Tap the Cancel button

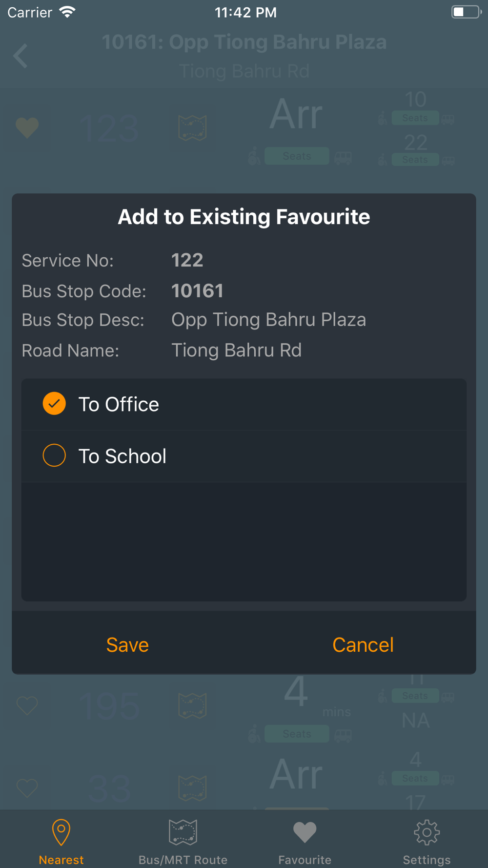(363, 645)
